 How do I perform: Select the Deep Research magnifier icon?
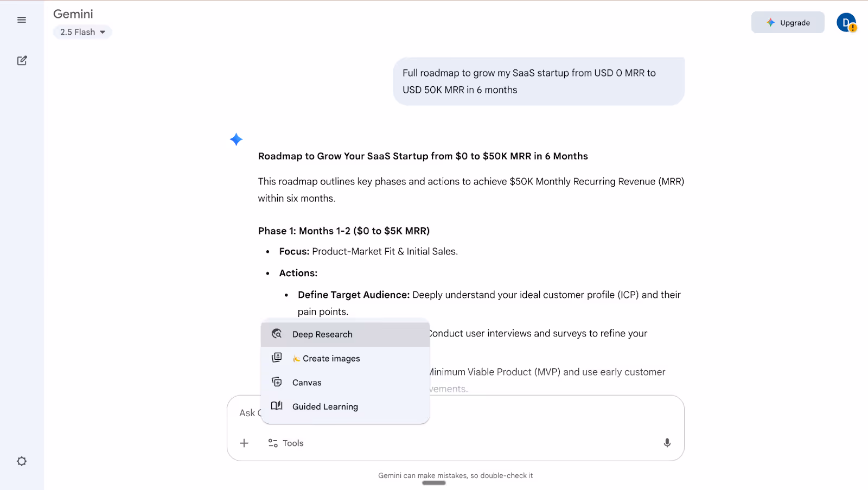[277, 334]
